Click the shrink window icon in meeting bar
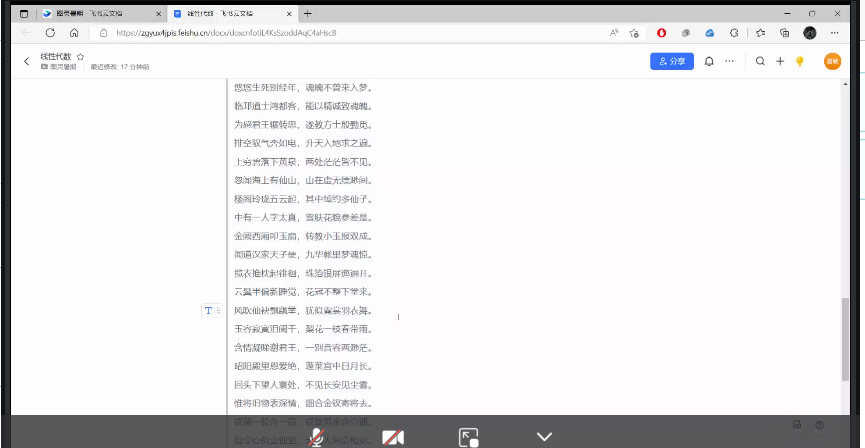 (468, 438)
